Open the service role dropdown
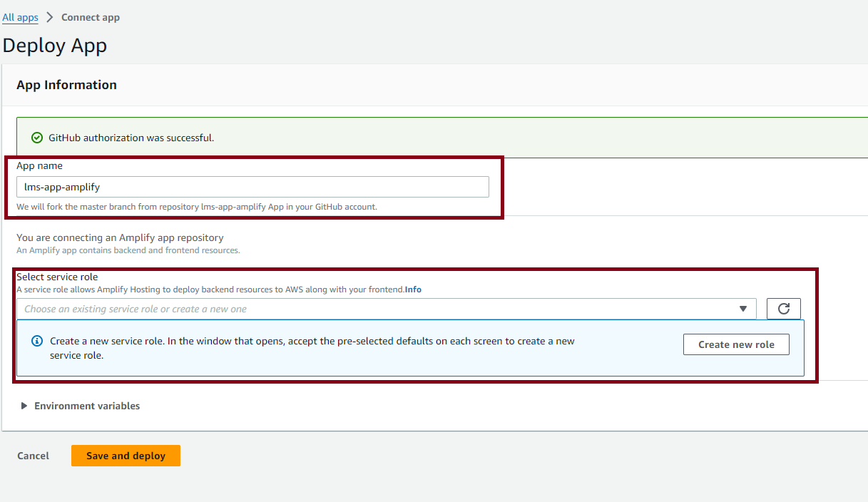 click(x=386, y=309)
